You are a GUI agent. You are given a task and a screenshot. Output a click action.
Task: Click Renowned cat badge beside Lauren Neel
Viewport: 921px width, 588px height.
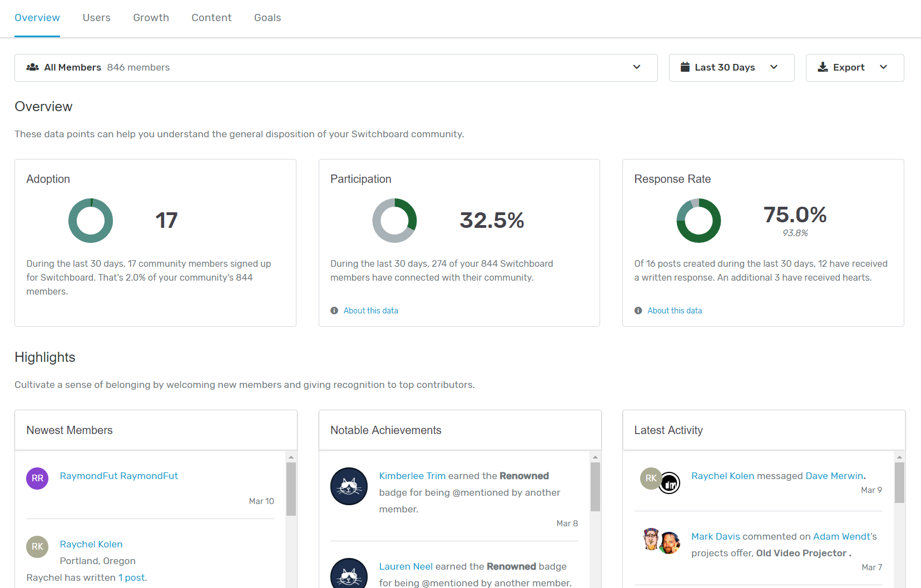click(x=349, y=574)
